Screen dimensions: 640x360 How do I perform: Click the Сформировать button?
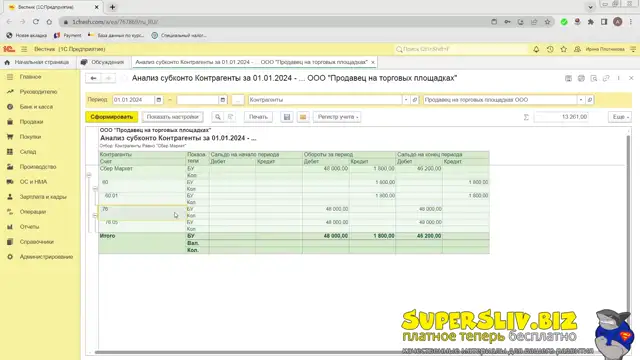[111, 117]
